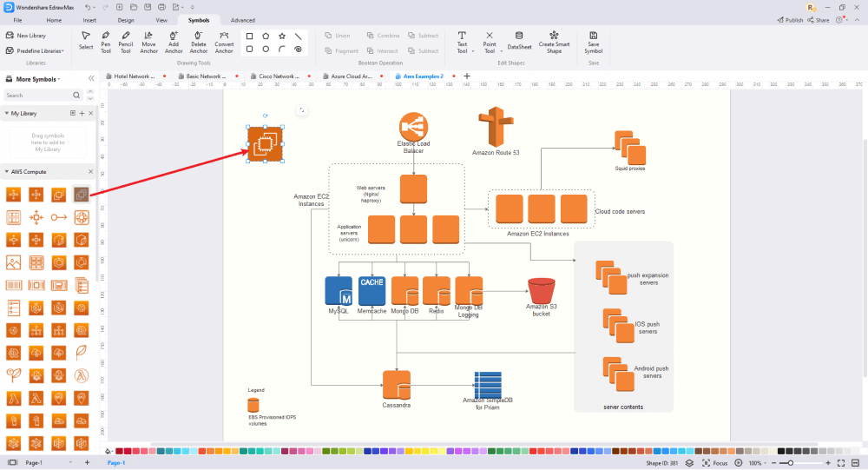Add a new page with plus at bottom
Screen dimensions: 868x470
pos(87,462)
